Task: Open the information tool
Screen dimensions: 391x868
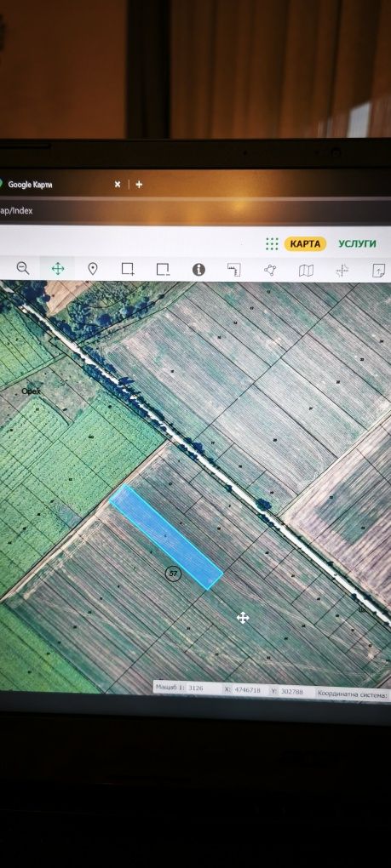Action: tap(198, 270)
